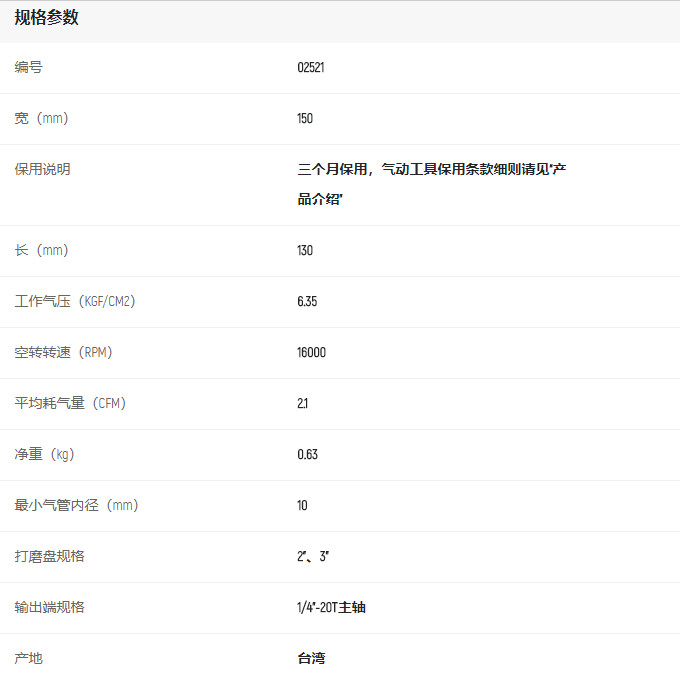Click the product number 02521
680x680 pixels.
[x=310, y=68]
